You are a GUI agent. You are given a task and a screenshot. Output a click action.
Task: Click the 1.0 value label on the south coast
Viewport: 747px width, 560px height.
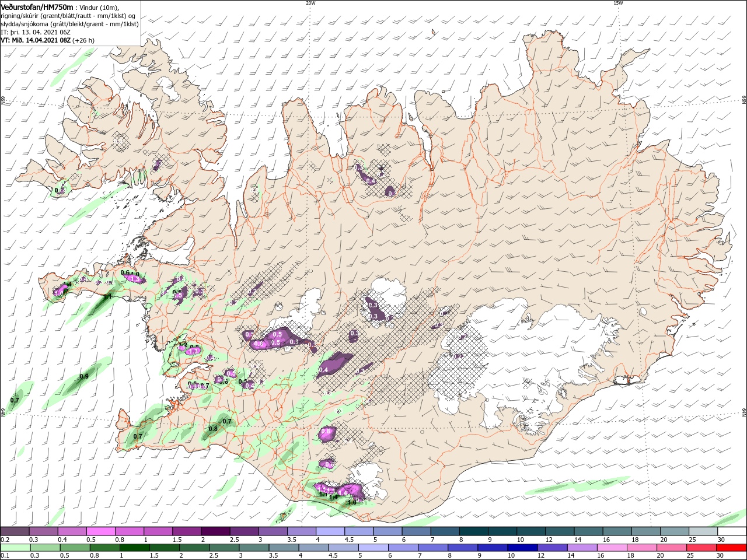coord(351,502)
